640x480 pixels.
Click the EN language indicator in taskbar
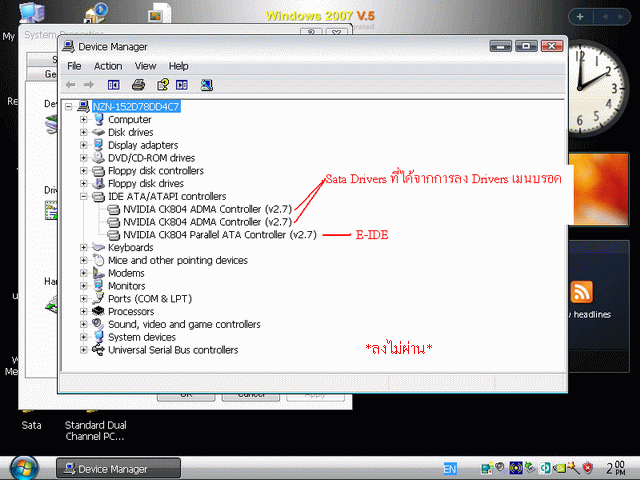450,469
